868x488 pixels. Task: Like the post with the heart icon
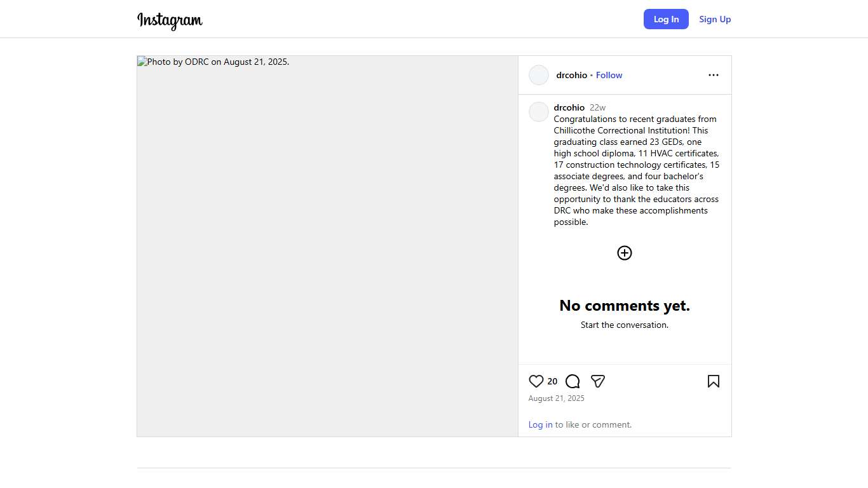click(x=536, y=381)
